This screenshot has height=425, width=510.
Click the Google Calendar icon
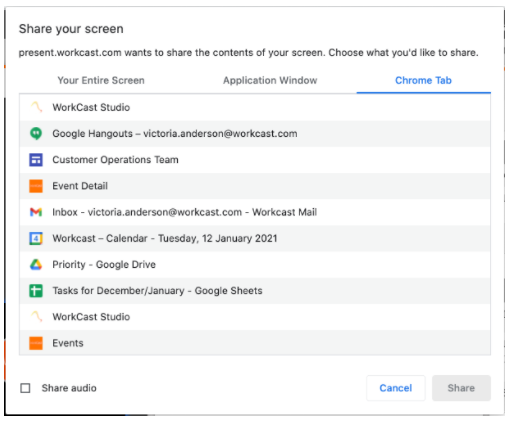tap(36, 238)
